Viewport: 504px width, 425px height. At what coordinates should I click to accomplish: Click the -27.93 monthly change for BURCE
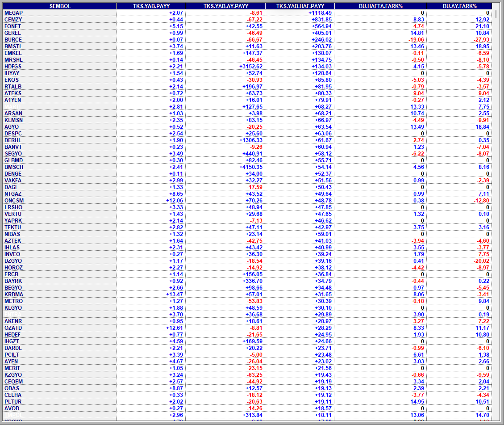[x=482, y=40]
